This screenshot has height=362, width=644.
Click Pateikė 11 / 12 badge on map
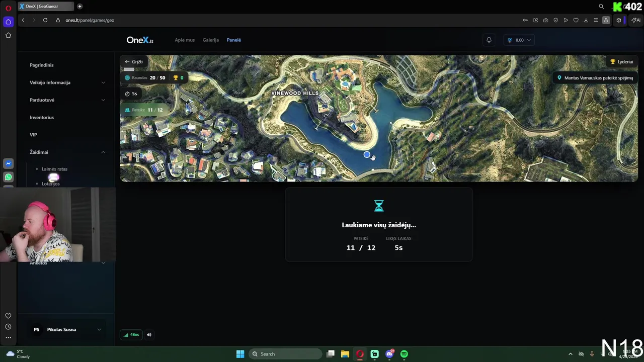click(143, 110)
